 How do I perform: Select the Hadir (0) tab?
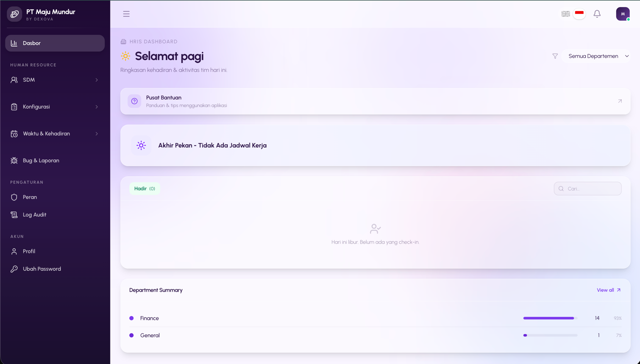coord(145,189)
